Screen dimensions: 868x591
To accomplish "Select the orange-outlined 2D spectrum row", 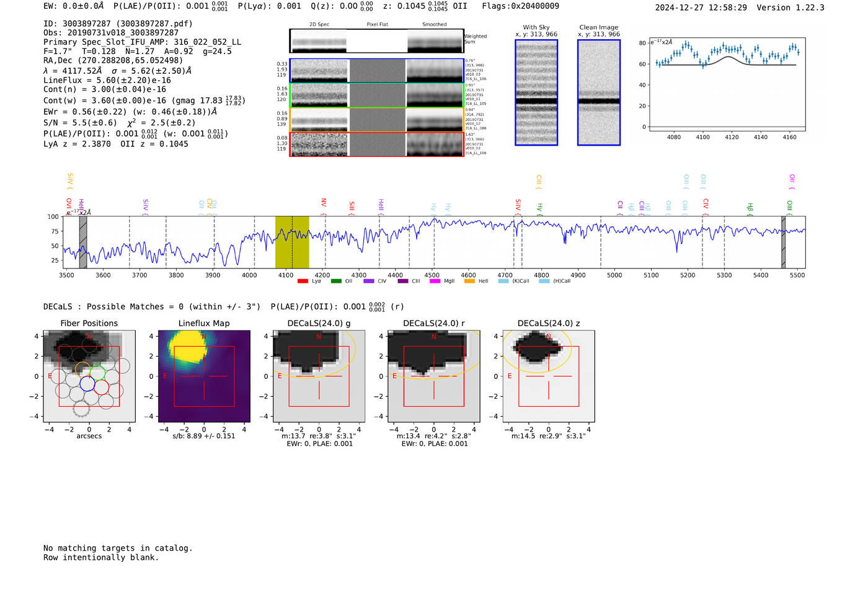I will [377, 120].
